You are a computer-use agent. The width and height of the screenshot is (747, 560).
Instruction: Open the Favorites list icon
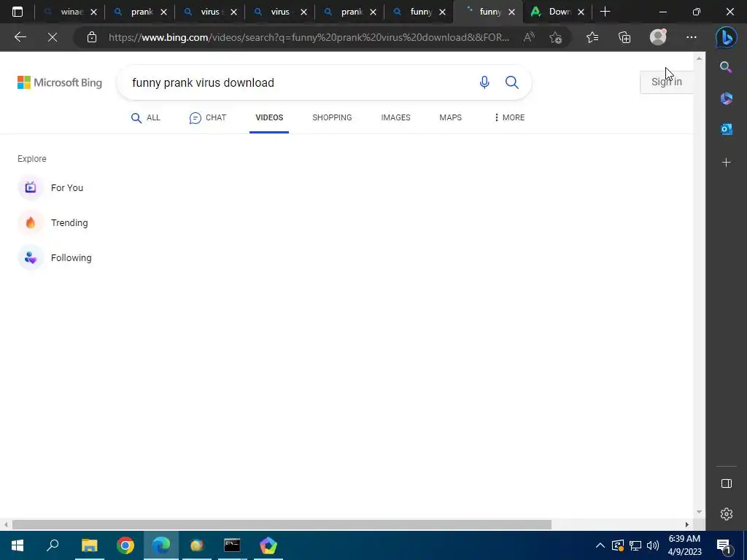point(592,37)
